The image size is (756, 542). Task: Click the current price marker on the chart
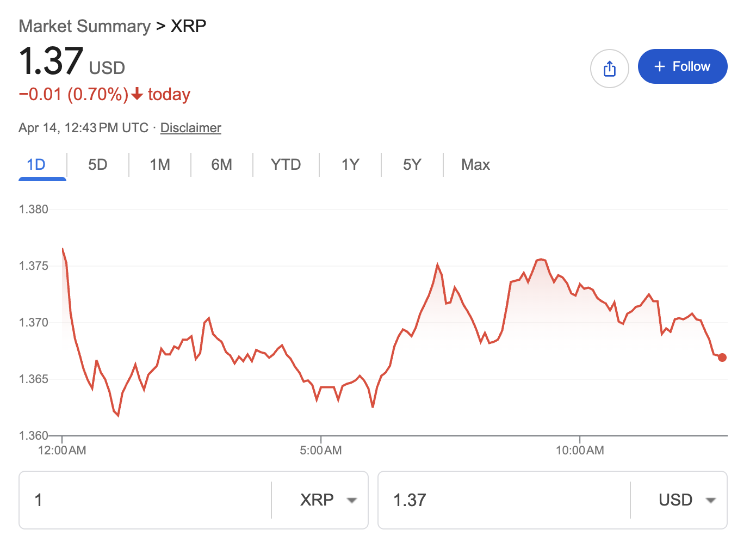pyautogui.click(x=722, y=358)
